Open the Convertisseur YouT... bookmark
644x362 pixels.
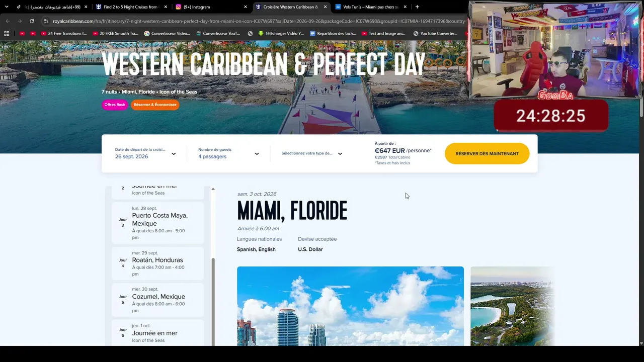[x=218, y=34]
